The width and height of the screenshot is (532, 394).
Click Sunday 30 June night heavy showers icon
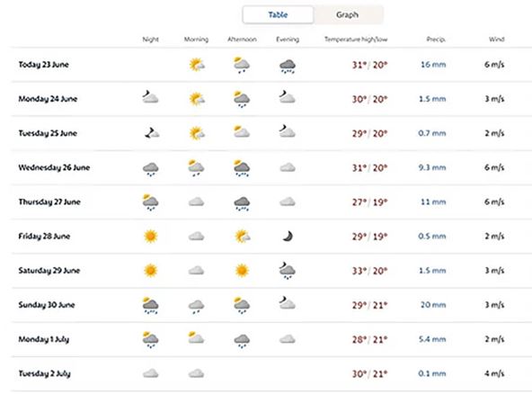(150, 305)
